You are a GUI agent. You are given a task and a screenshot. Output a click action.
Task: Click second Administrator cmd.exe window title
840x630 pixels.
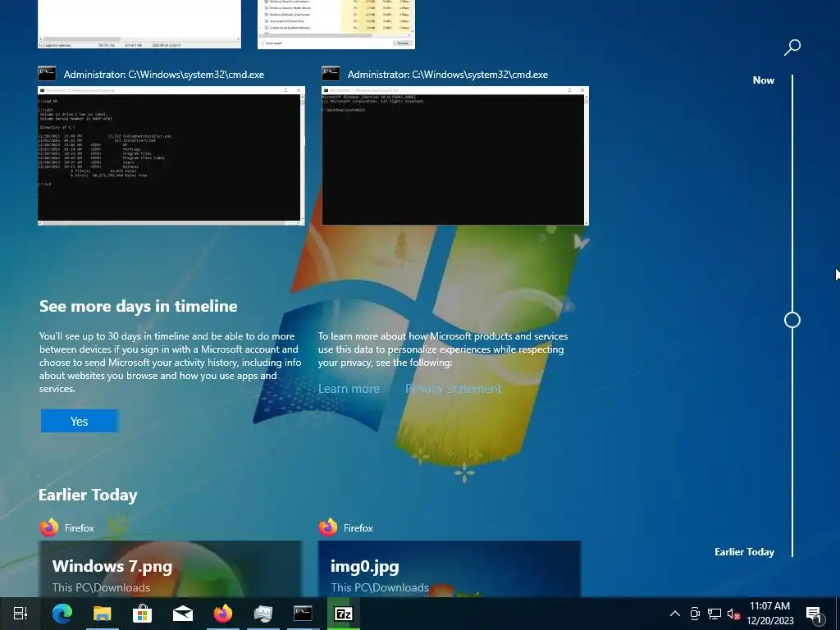[x=448, y=75]
